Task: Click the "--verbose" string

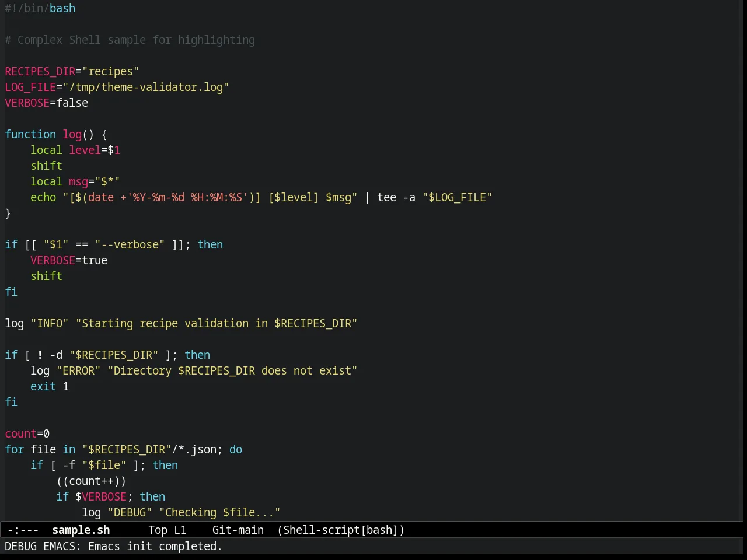Action: (x=130, y=244)
